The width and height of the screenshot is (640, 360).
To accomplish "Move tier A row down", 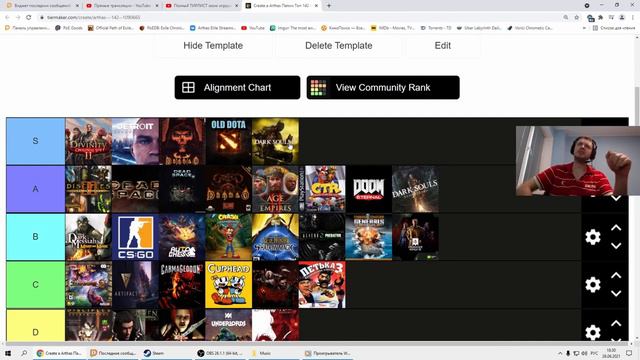I will pos(616,198).
